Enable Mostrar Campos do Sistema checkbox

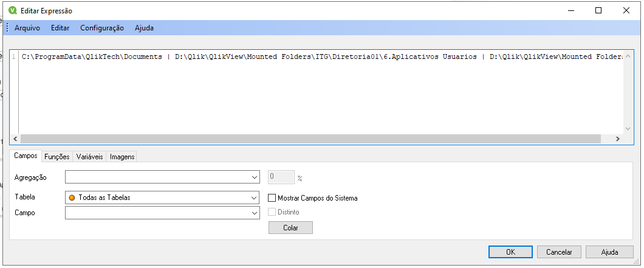272,198
